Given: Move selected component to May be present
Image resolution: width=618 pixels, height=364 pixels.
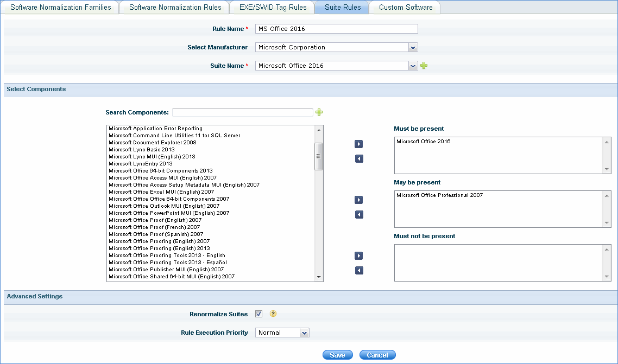Looking at the screenshot, I should click(x=358, y=200).
